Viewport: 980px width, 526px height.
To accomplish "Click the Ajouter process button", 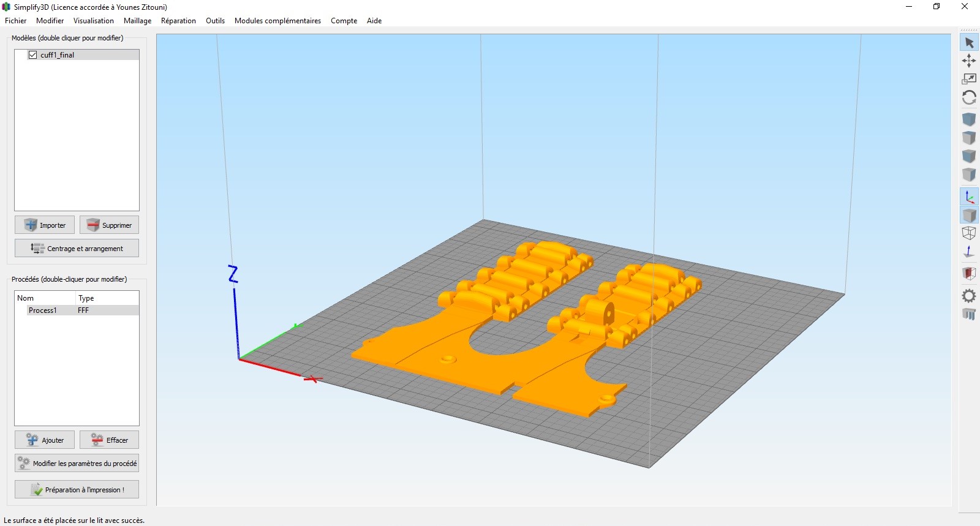I will pos(45,440).
